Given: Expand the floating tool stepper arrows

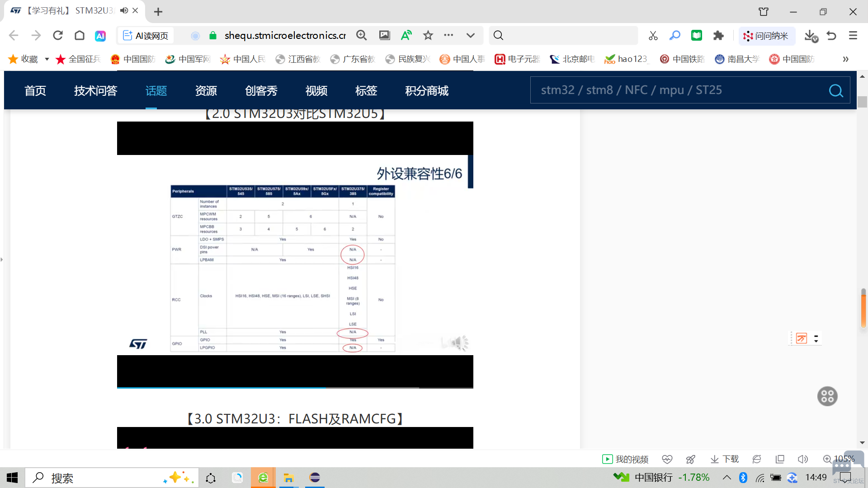Looking at the screenshot, I should click(x=816, y=338).
